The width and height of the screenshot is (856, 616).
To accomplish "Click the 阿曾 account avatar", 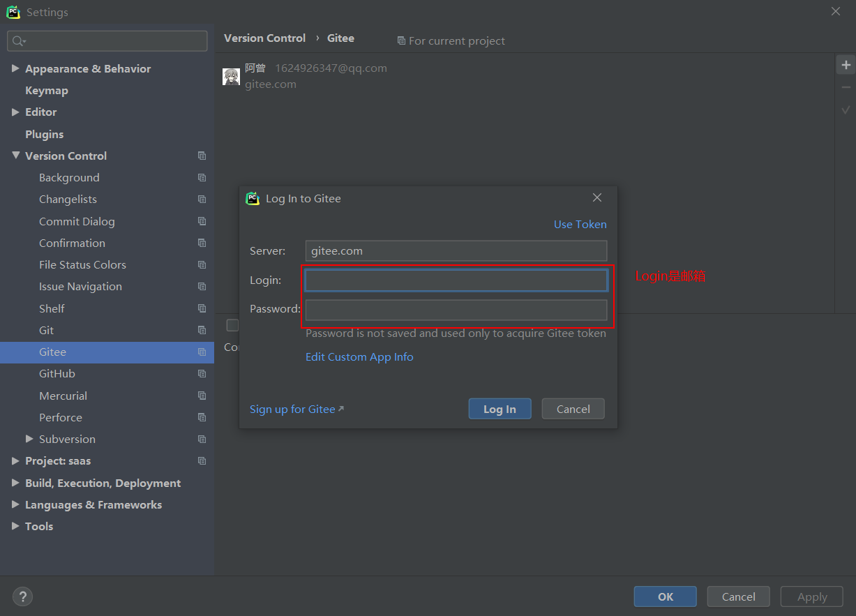I will coord(231,76).
